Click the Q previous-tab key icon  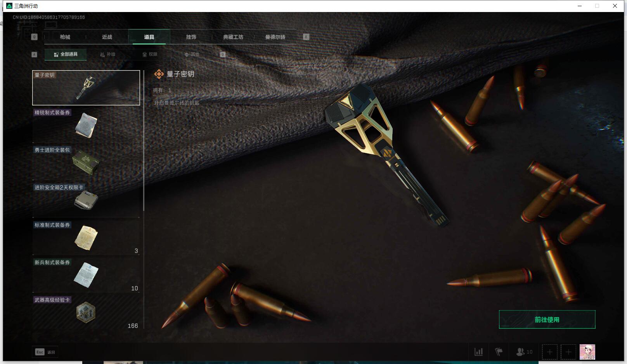click(34, 37)
